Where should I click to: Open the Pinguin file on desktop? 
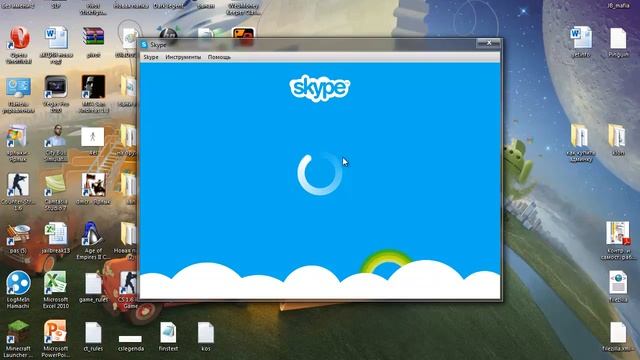click(618, 42)
